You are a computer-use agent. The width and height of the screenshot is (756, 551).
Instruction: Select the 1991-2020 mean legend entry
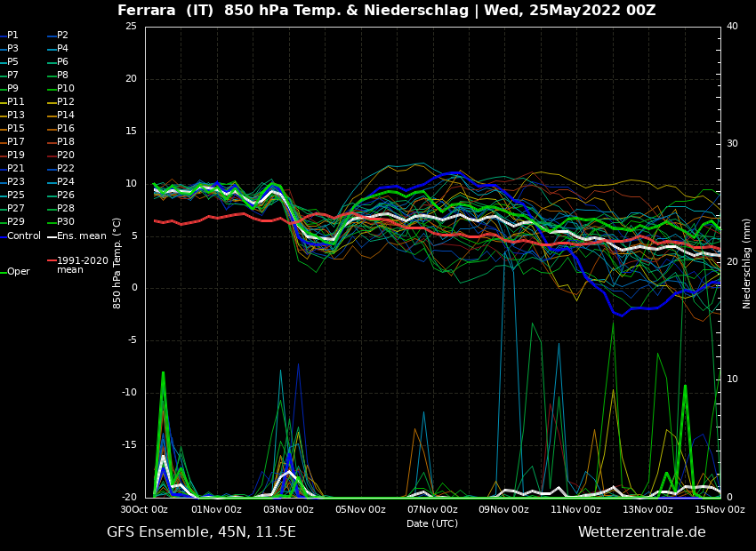click(82, 265)
